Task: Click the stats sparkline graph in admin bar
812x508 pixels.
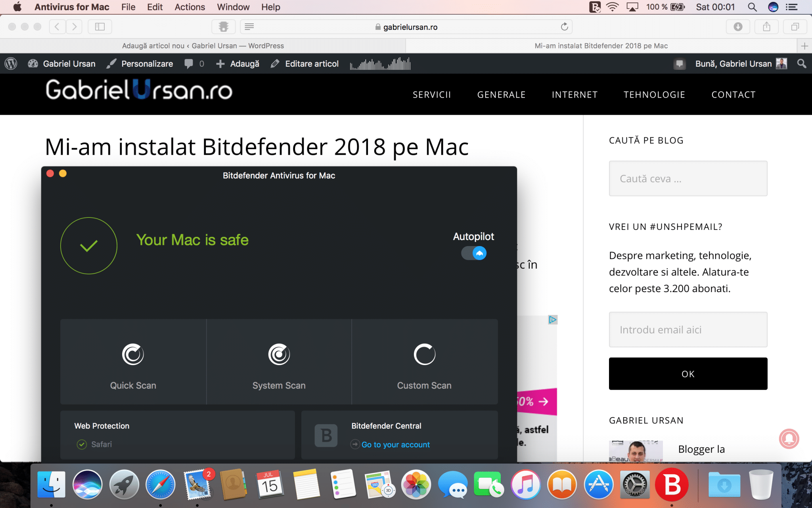Action: pos(380,63)
